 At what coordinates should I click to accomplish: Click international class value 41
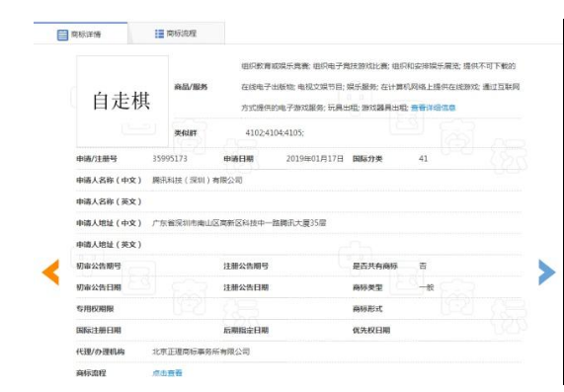(x=424, y=159)
